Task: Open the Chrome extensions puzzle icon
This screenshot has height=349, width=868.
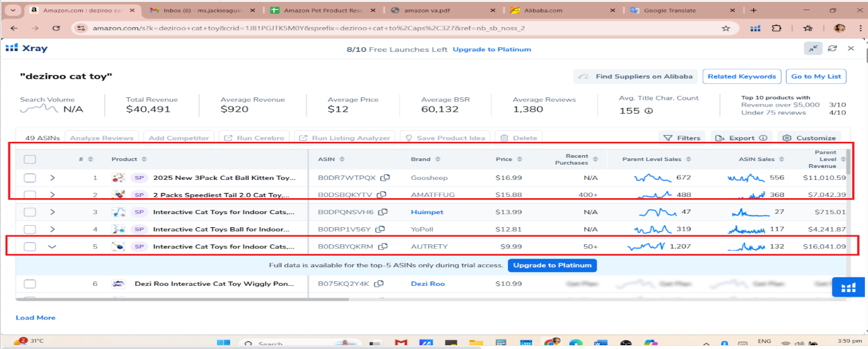Action: (777, 28)
